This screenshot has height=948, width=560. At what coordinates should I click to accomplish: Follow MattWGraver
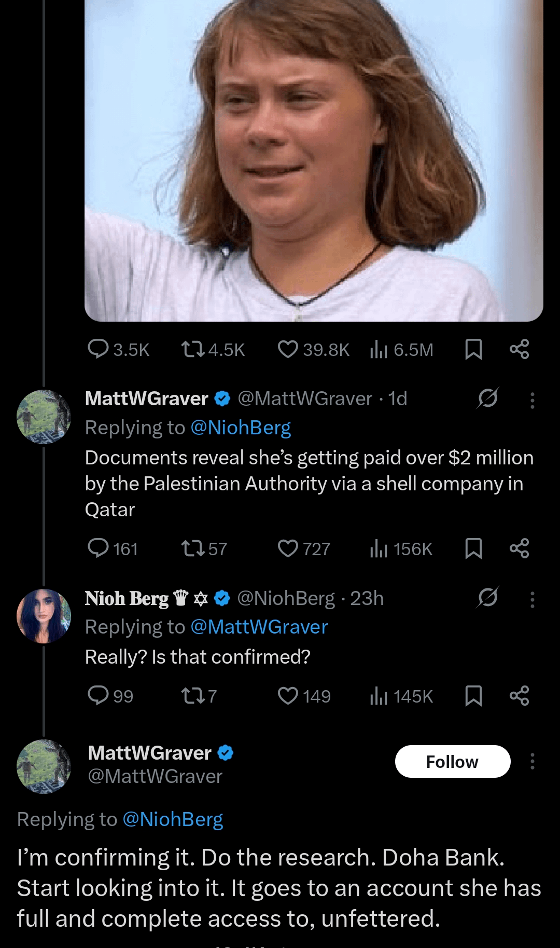452,761
